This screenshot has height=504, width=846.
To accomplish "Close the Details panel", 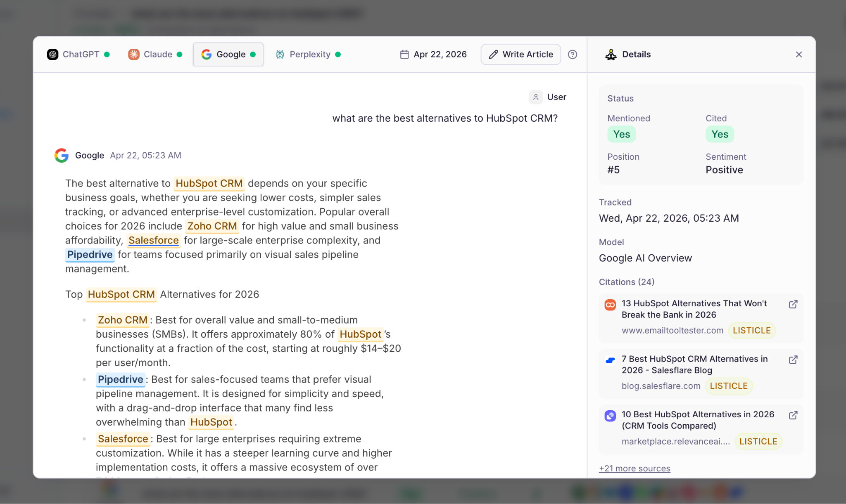I will point(798,54).
